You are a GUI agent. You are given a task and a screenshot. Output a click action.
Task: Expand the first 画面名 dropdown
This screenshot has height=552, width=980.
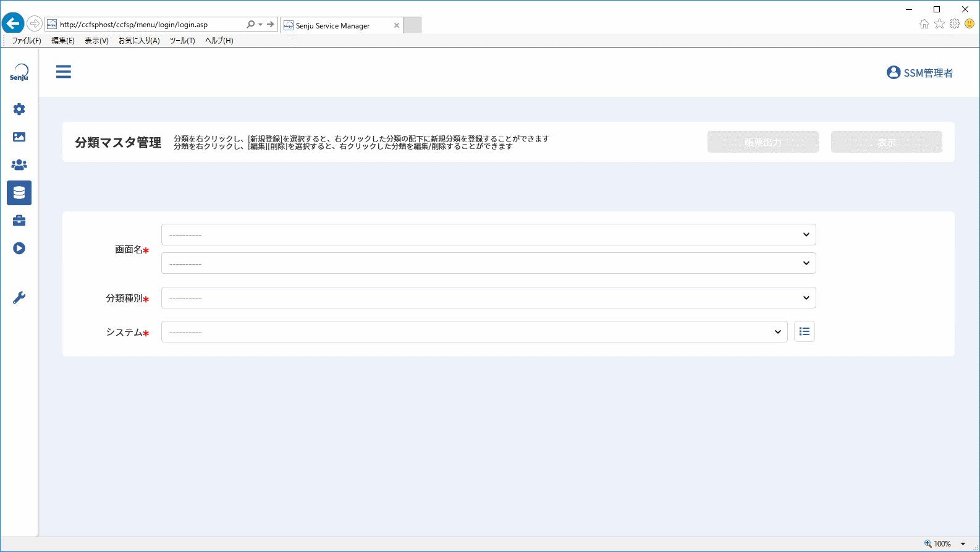tap(489, 235)
